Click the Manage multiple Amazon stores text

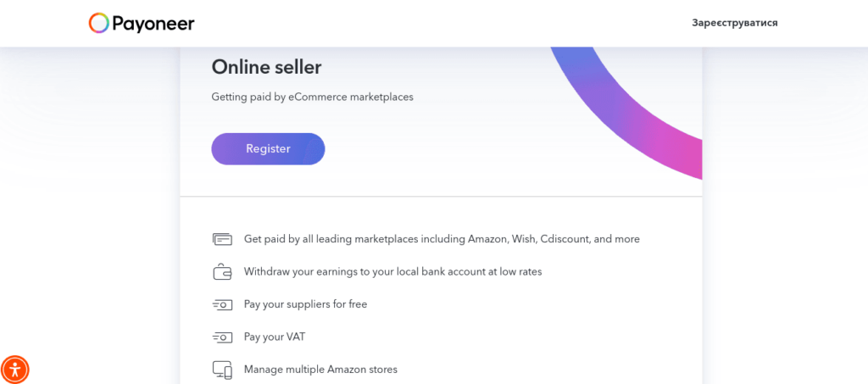point(320,369)
